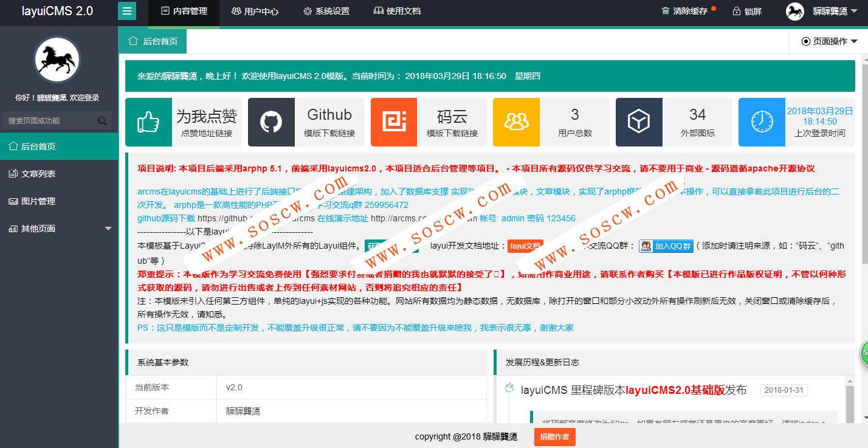868x448 pixels.
Task: Click the 加入QQ群 button
Action: click(666, 246)
